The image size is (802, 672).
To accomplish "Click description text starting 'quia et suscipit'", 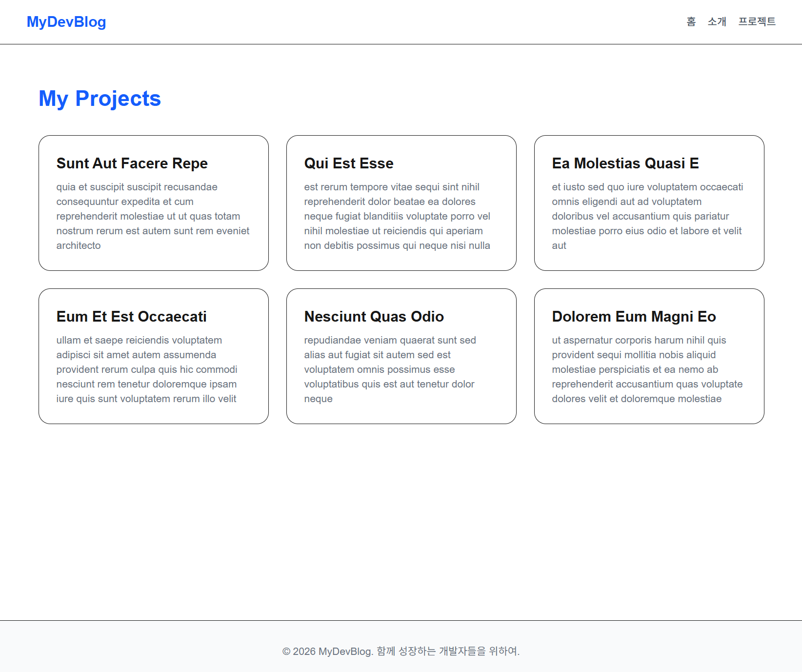I will (153, 216).
